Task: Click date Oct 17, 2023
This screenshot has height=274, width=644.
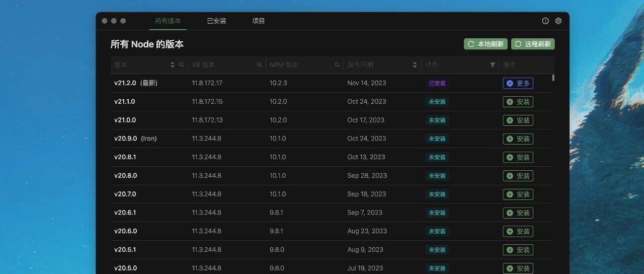Action: (x=366, y=120)
